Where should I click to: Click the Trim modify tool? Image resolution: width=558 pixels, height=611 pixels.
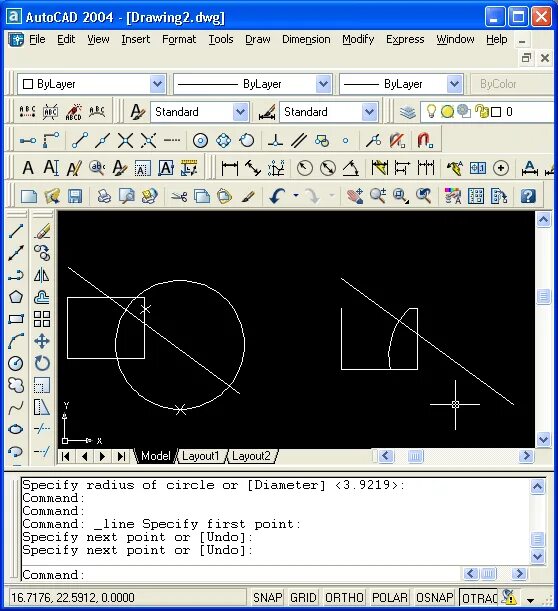click(42, 429)
